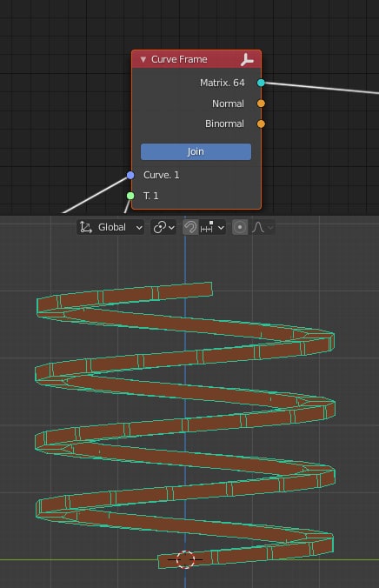379x588 pixels.
Task: Click the 3D cursor at origin
Action: point(185,559)
